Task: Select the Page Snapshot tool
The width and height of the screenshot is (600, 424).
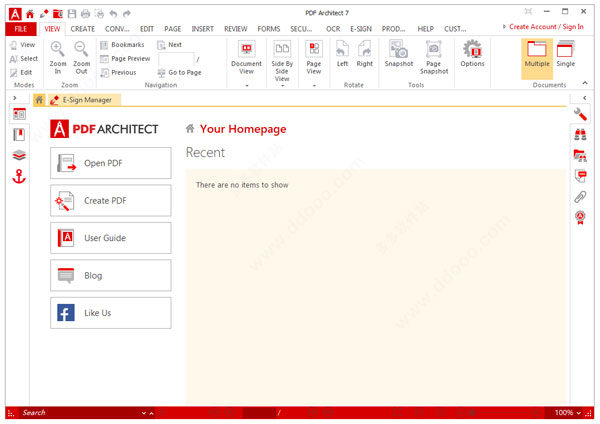Action: point(434,57)
